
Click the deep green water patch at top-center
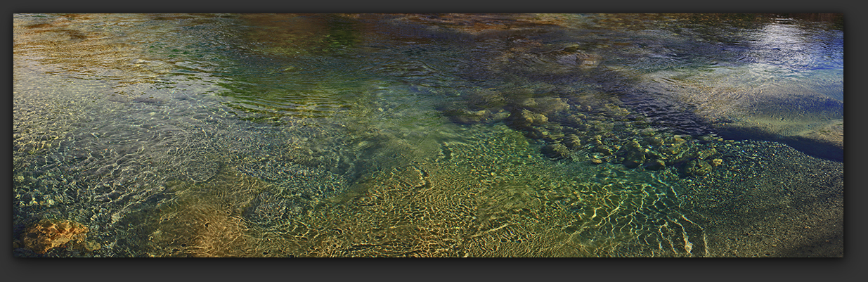[x=281, y=84]
